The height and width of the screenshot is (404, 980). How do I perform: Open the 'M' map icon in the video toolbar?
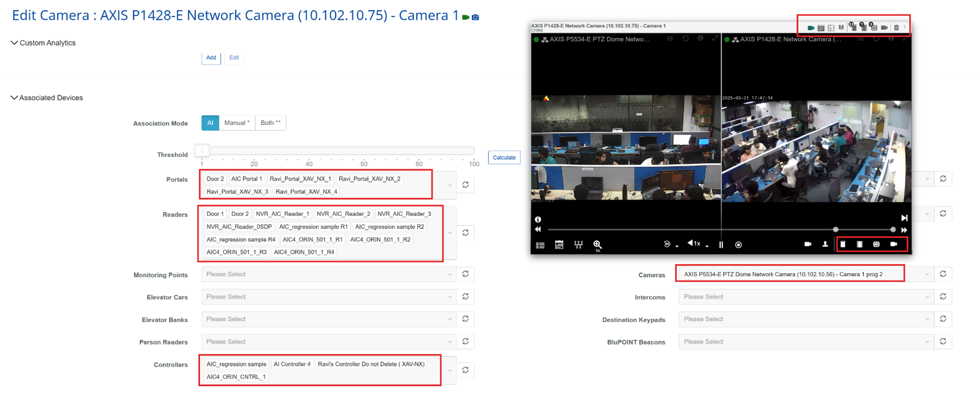pos(841,28)
